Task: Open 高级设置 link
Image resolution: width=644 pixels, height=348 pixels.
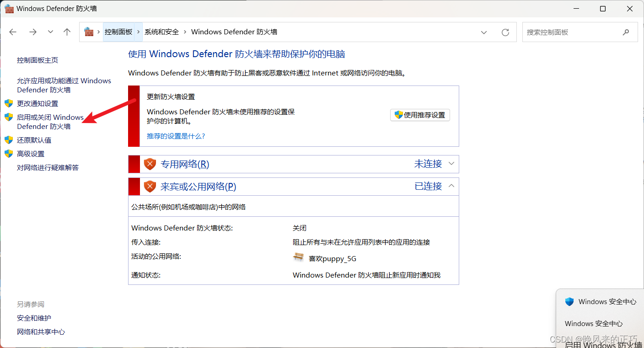Action: (31, 154)
